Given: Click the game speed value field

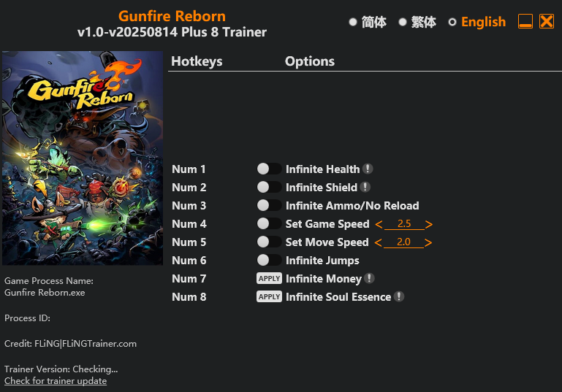Looking at the screenshot, I should pyautogui.click(x=404, y=224).
